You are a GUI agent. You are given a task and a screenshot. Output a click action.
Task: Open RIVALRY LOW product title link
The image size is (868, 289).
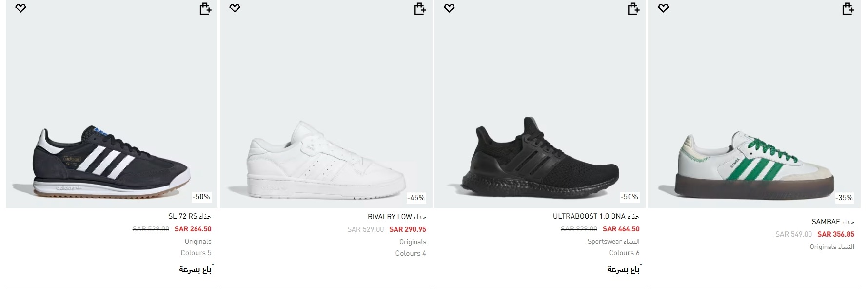396,217
